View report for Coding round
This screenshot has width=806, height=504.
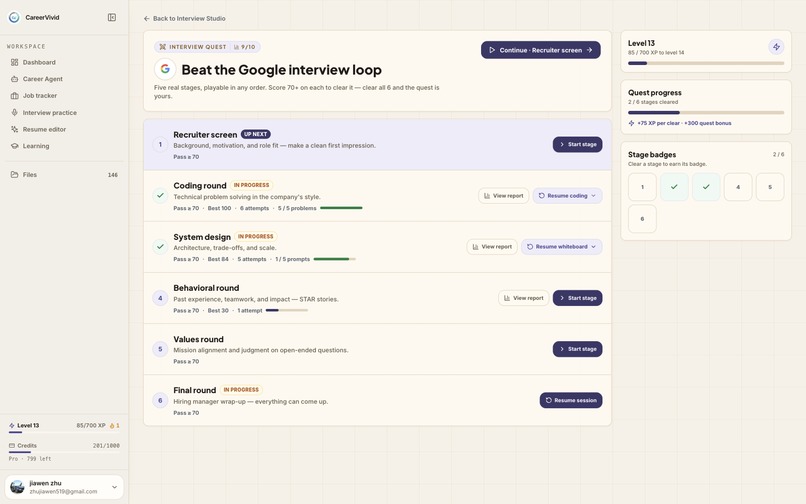click(x=504, y=195)
